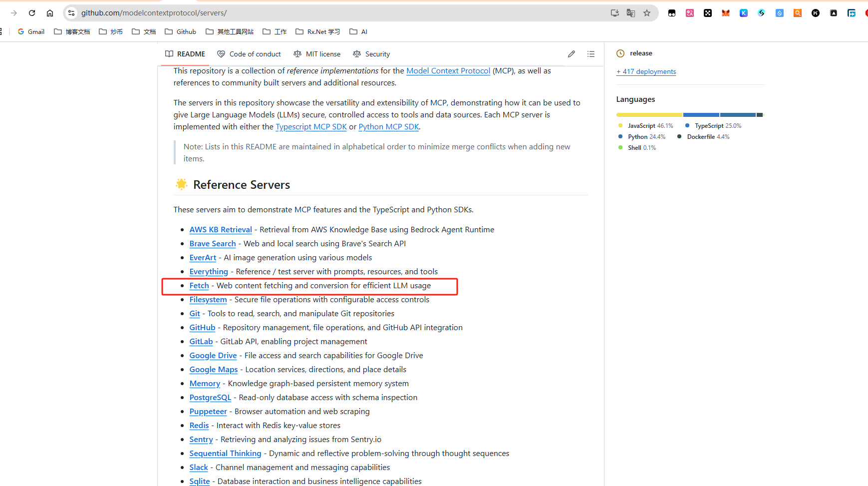Open the Google Drive server link
868x486 pixels.
(213, 356)
